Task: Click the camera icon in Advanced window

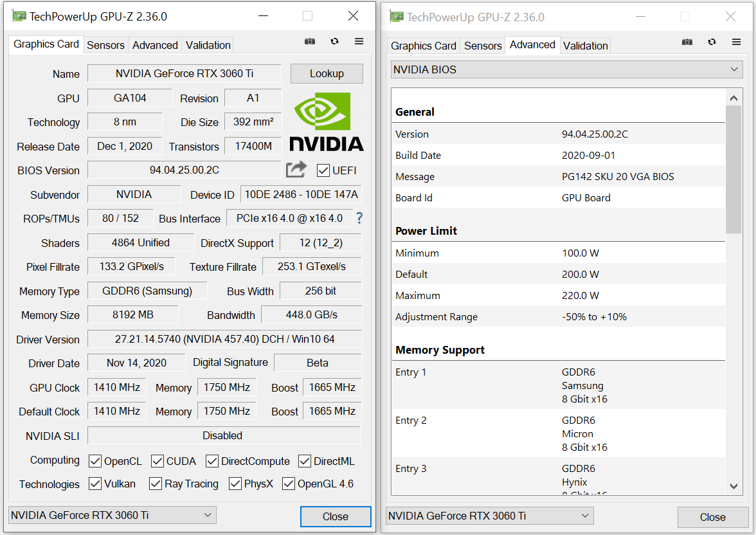Action: point(687,42)
